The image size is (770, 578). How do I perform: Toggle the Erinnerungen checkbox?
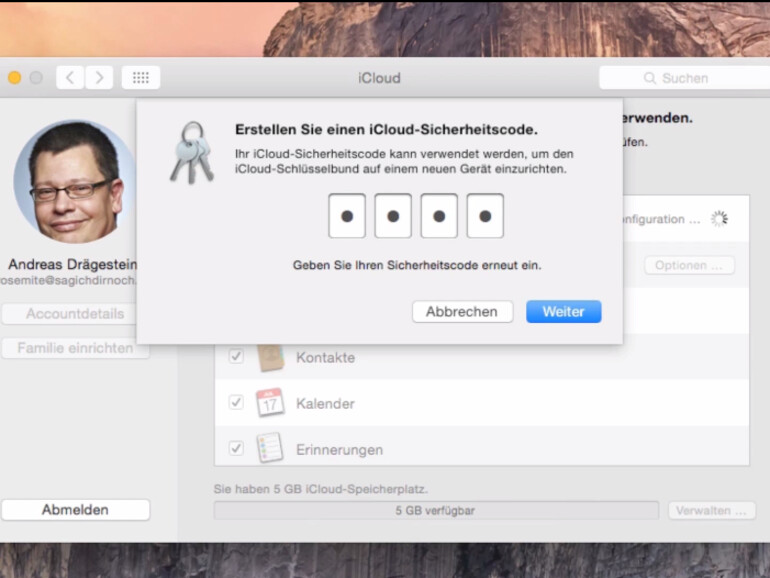click(x=236, y=448)
